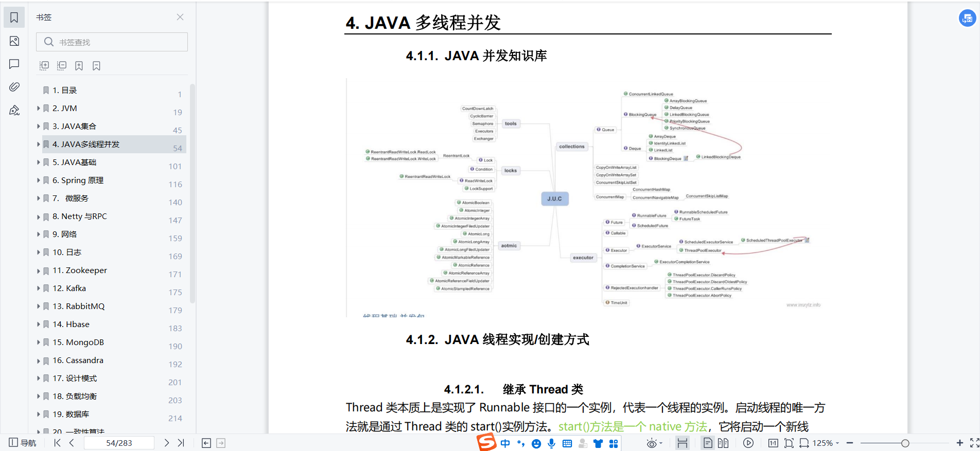Expand the 9. 网络 bookmark

tap(39, 234)
